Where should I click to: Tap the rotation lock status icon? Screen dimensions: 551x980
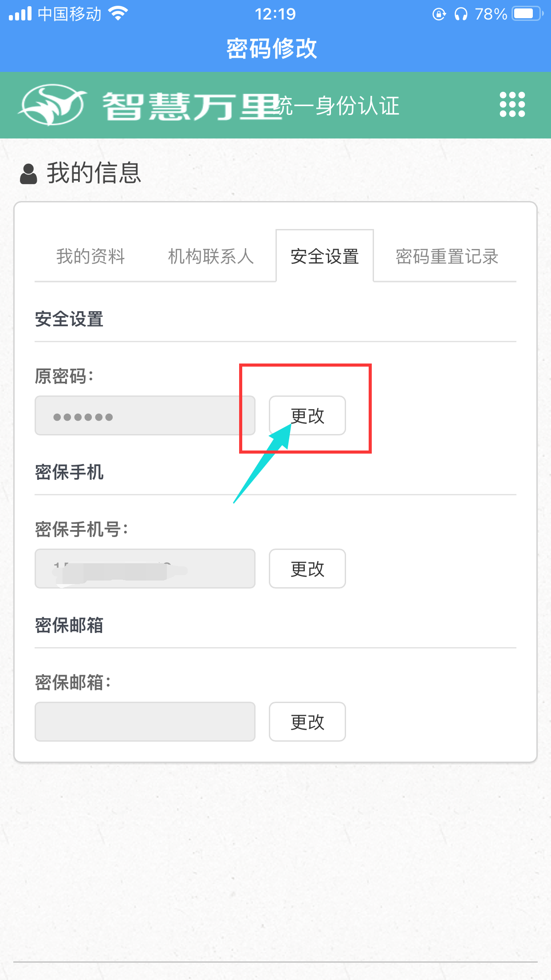coord(439,14)
